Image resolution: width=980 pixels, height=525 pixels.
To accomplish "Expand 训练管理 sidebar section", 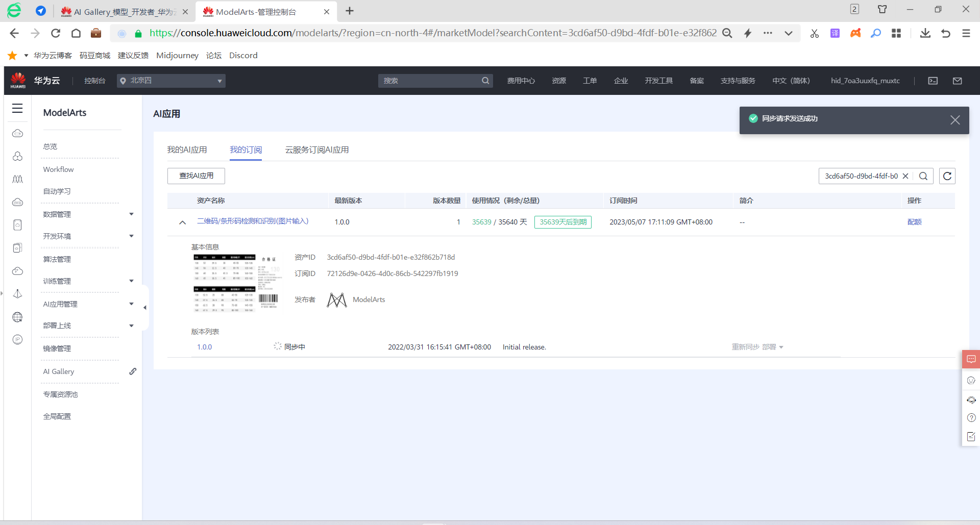I will coord(131,281).
